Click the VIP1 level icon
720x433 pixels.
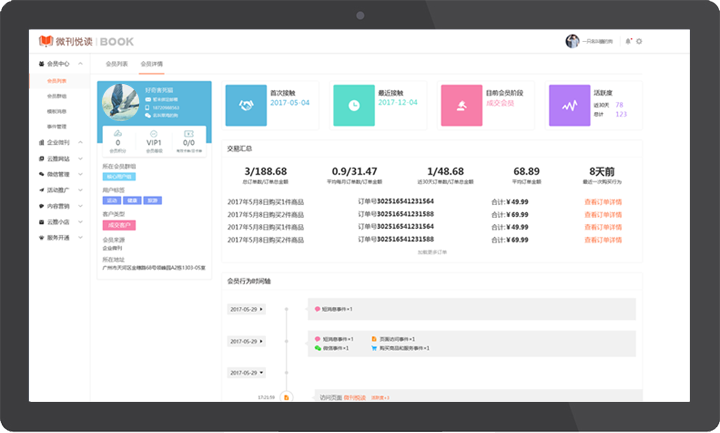153,133
